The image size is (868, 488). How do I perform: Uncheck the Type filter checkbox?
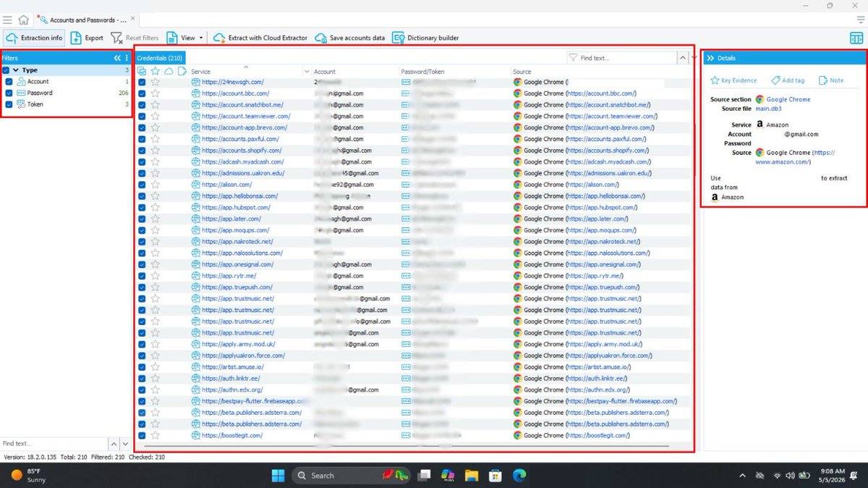click(x=7, y=70)
